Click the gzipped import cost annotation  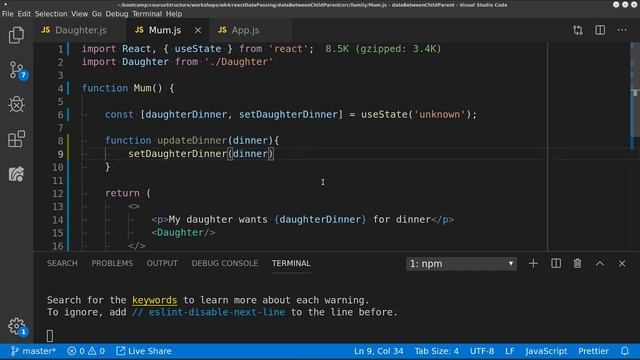383,49
